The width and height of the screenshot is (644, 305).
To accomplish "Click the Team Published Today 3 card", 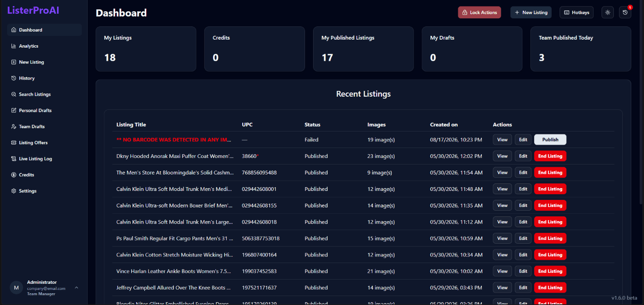I will 581,49.
